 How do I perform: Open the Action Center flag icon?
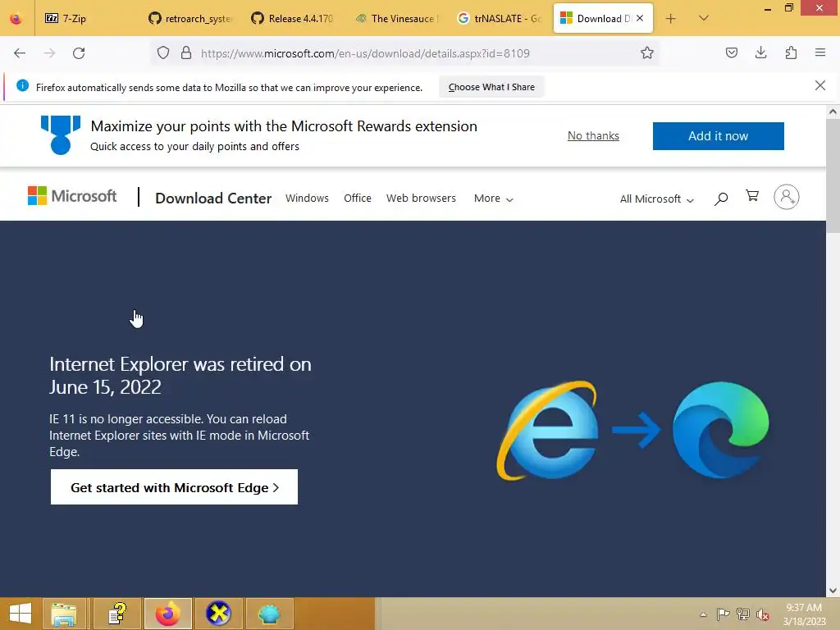tap(723, 614)
